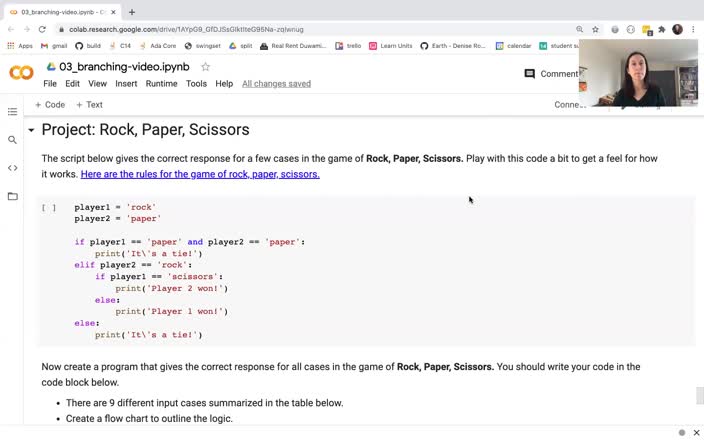Viewport: 704px width, 440px height.
Task: Open the rock, paper, scissors rules link
Action: click(x=200, y=174)
